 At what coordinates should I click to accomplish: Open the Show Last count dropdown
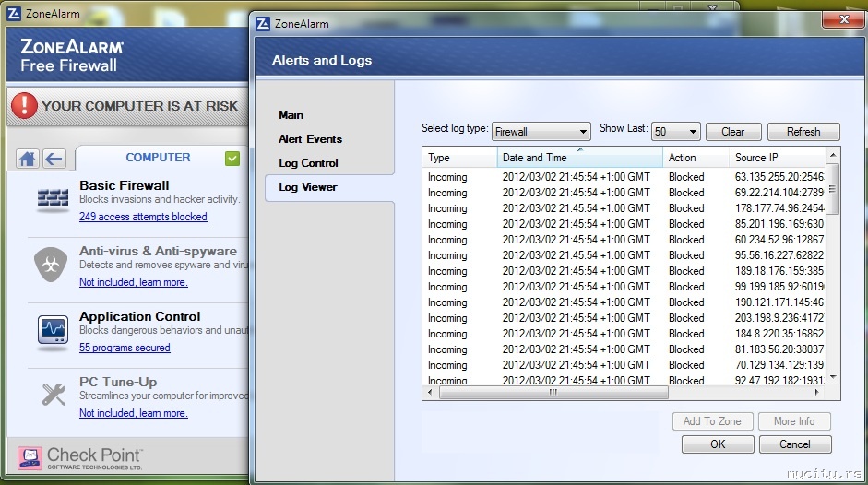(x=676, y=132)
